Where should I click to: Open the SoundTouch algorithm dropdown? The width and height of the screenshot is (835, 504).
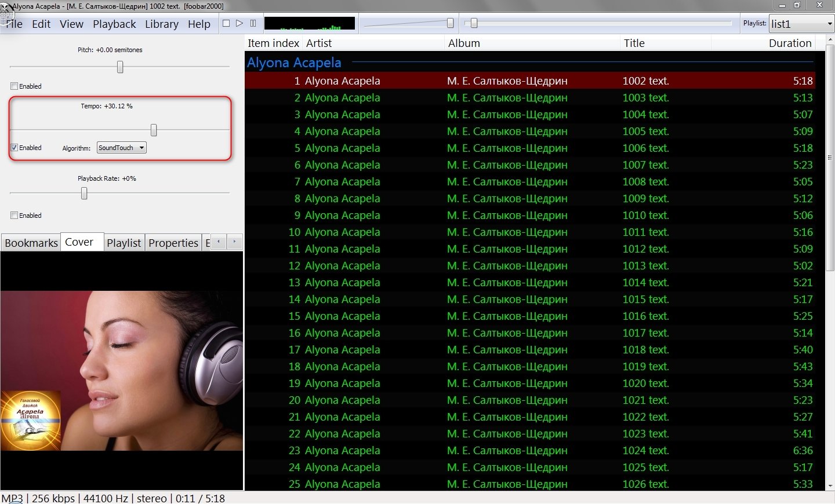(122, 148)
